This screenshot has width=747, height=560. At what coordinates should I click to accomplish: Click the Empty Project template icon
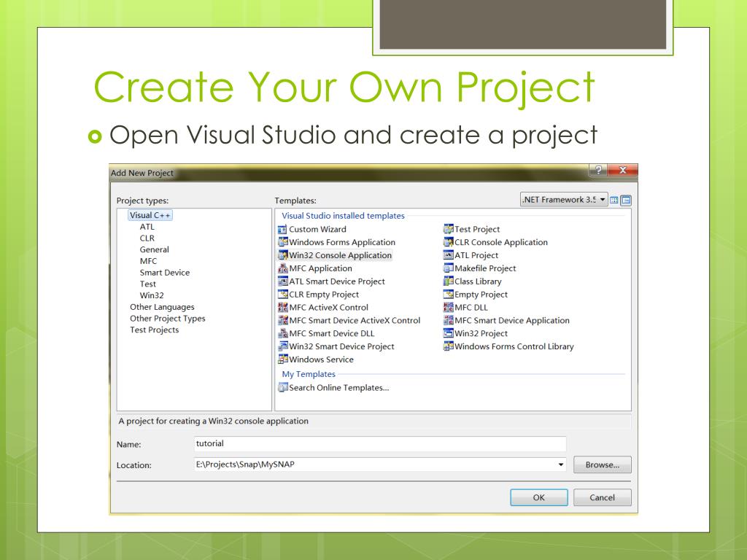tap(449, 295)
